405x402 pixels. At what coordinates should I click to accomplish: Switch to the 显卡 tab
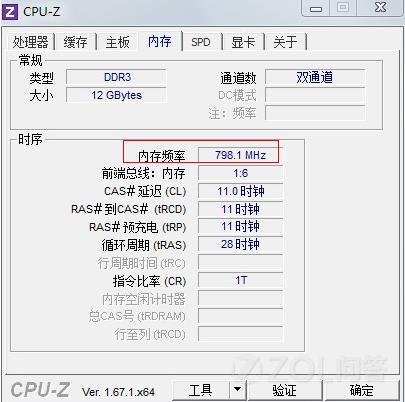tap(243, 42)
